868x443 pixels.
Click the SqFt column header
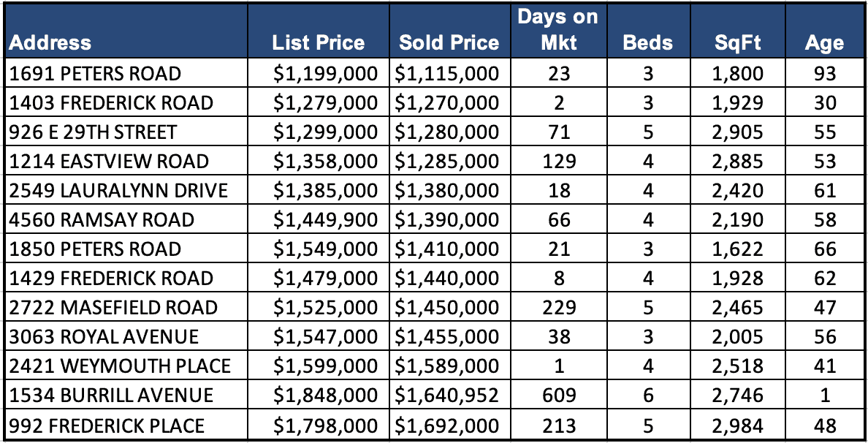(x=738, y=42)
